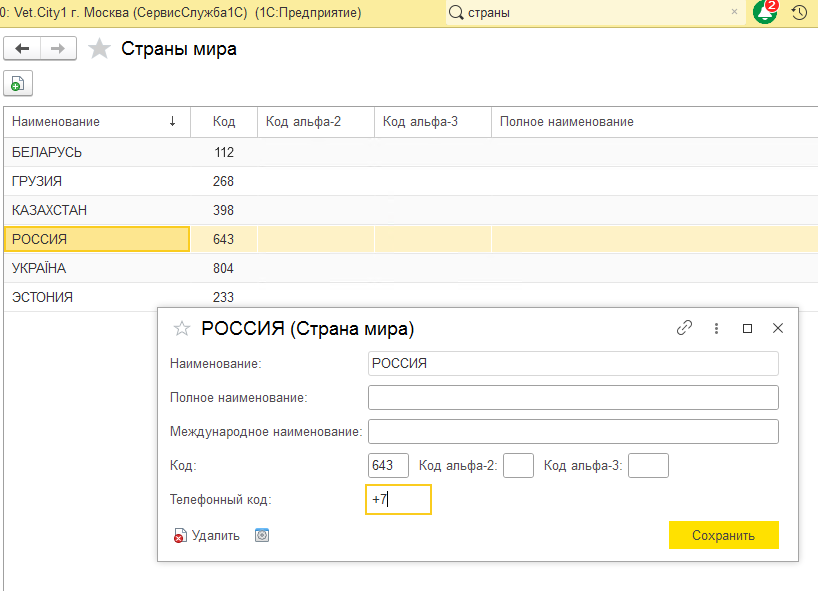Star the РОССИЯ record as favorite
This screenshot has width=818, height=591.
[182, 328]
